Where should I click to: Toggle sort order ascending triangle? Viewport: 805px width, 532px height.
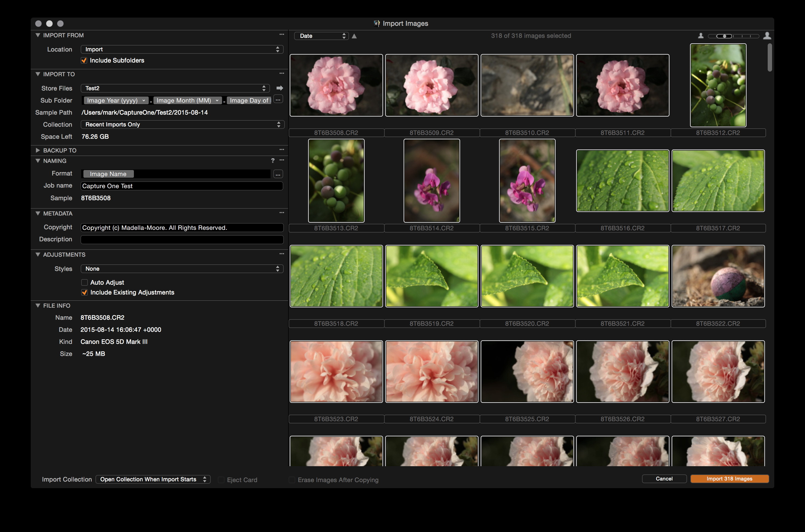tap(354, 36)
